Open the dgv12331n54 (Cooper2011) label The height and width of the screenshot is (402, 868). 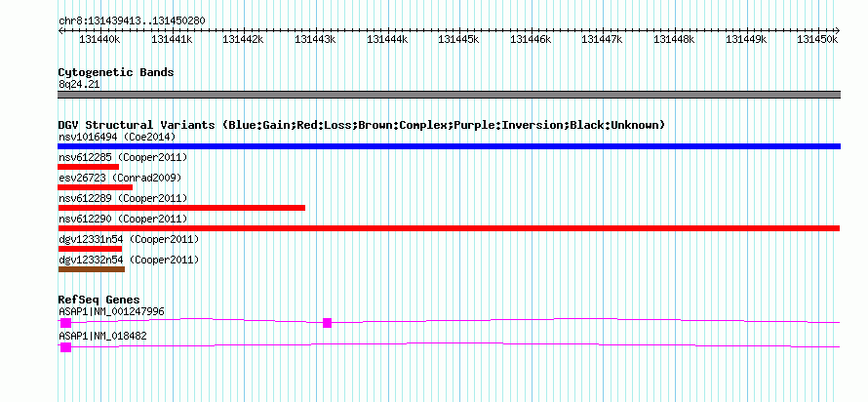point(129,239)
